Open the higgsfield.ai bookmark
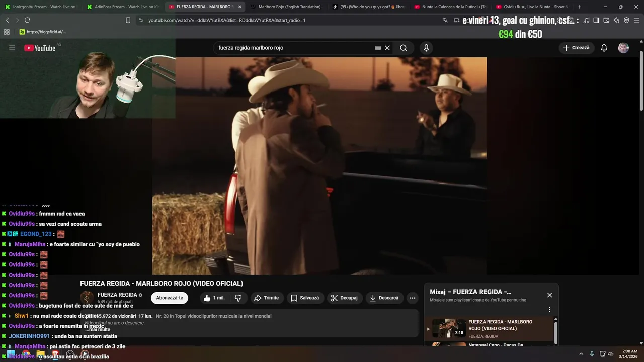Screen dimensions: 644x362 point(42,32)
